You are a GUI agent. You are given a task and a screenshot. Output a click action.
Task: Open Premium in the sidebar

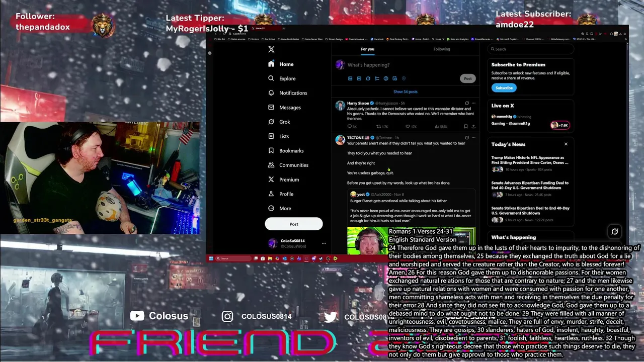[283, 179]
